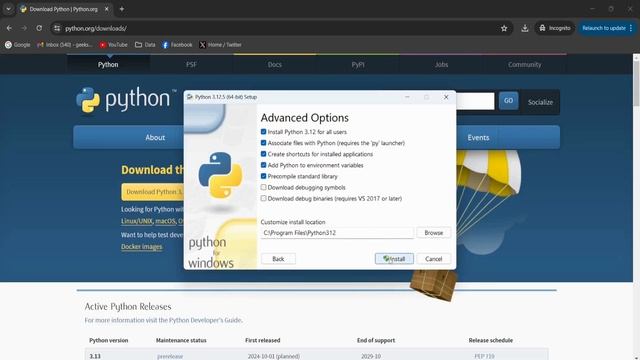This screenshot has width=640, height=360.
Task: Open the About menu on python.org
Action: tap(155, 138)
